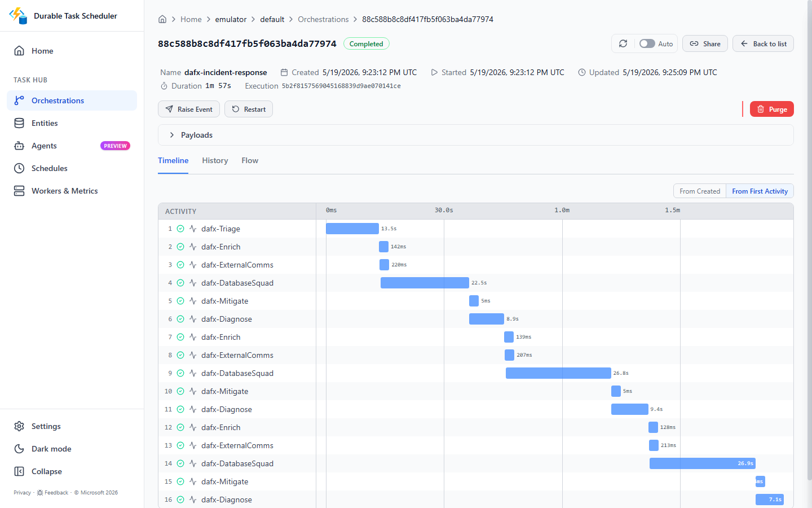Click the Privacy link
This screenshot has width=812, height=508.
tap(22, 493)
